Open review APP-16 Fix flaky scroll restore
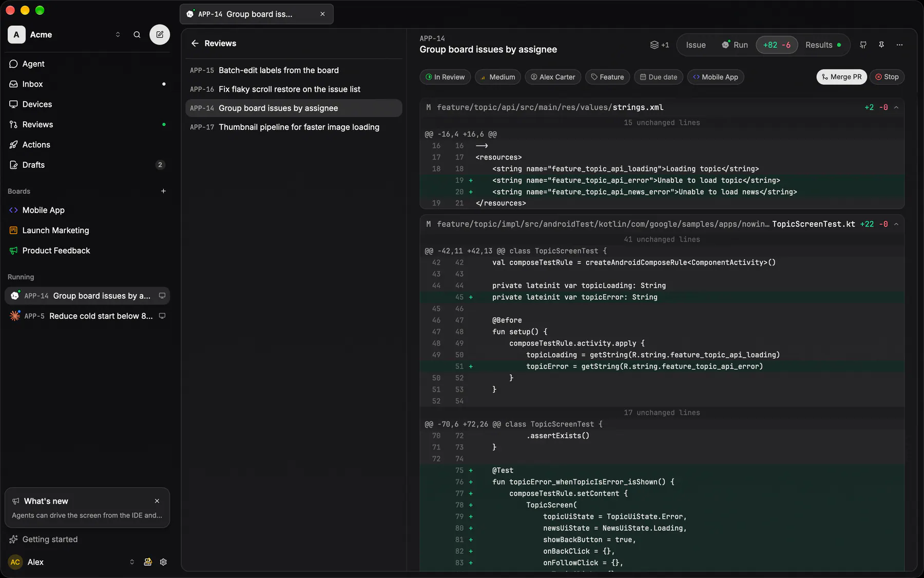Screen dimensions: 924x578 coord(294,89)
